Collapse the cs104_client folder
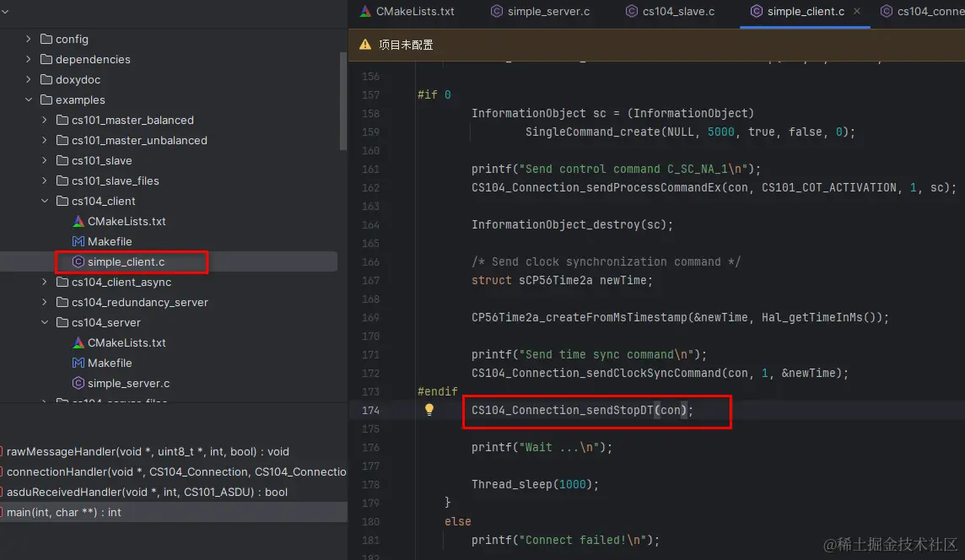The height and width of the screenshot is (560, 965). pos(45,202)
